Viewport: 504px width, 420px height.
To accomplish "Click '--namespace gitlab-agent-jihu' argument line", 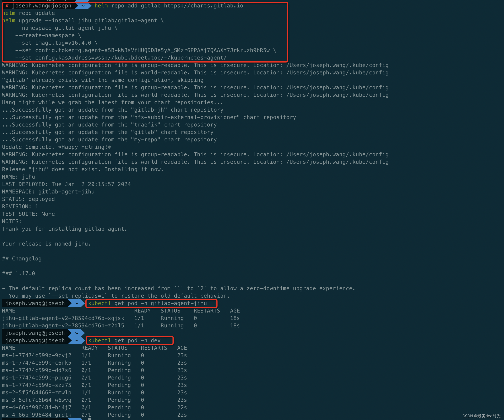I will coord(66,28).
